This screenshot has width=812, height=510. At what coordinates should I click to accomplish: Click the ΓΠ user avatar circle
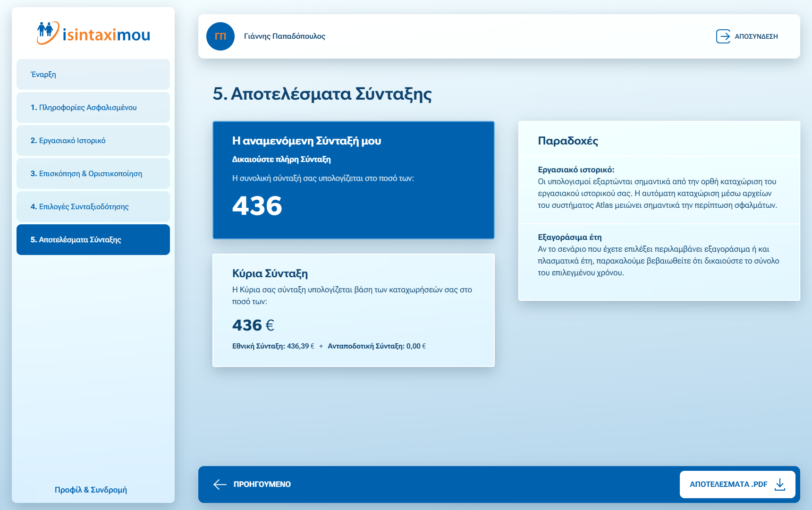(220, 36)
